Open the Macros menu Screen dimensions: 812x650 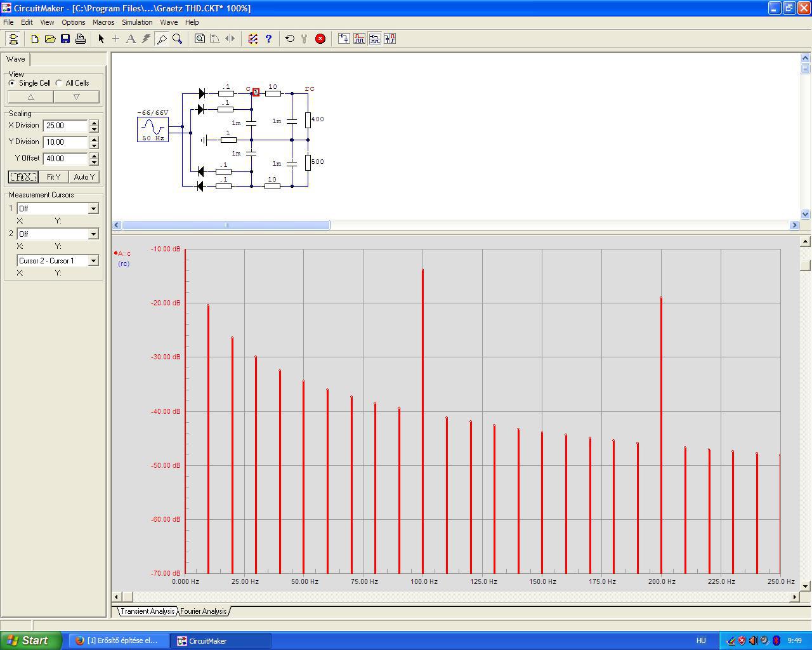click(x=103, y=22)
